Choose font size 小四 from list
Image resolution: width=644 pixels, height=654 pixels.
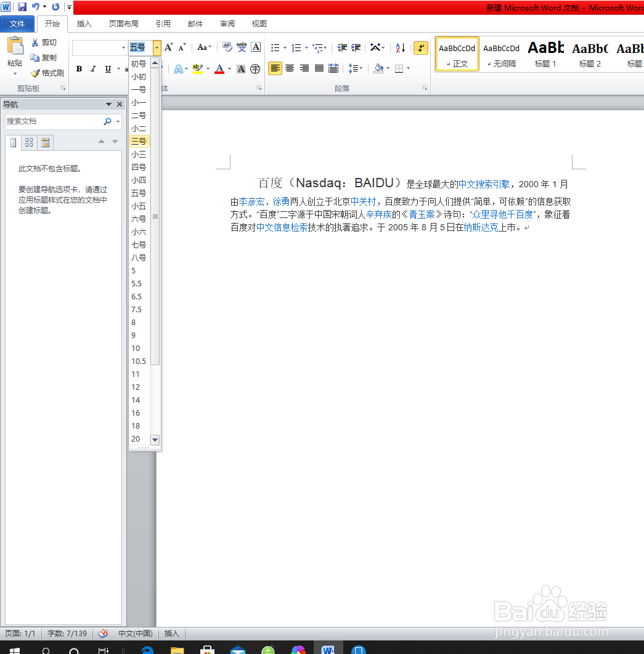tap(139, 180)
